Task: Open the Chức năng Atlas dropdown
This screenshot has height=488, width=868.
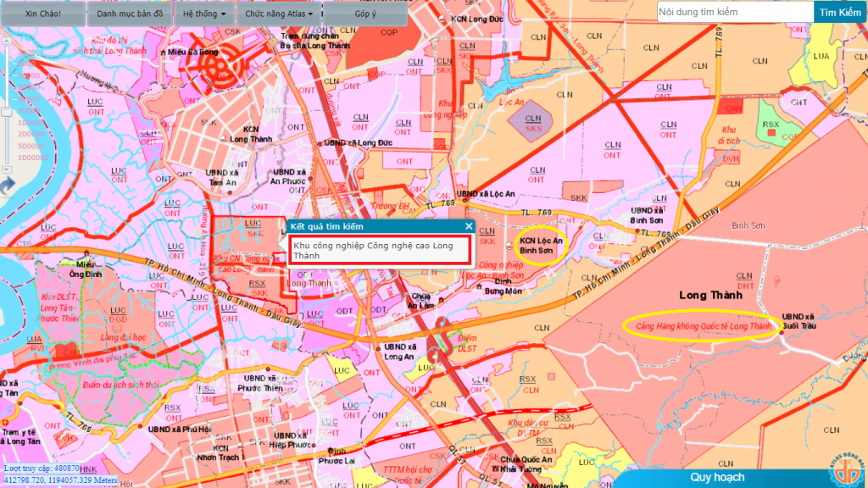Action: point(278,14)
